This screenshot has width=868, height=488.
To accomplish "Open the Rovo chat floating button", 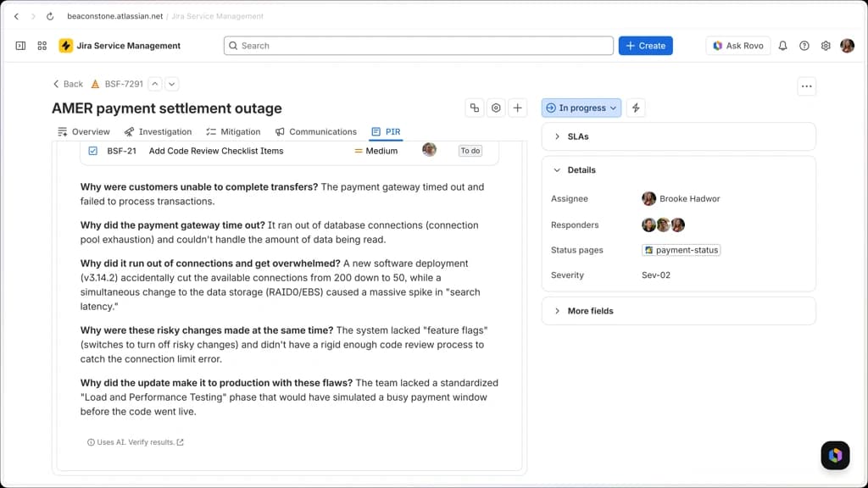I will [835, 455].
